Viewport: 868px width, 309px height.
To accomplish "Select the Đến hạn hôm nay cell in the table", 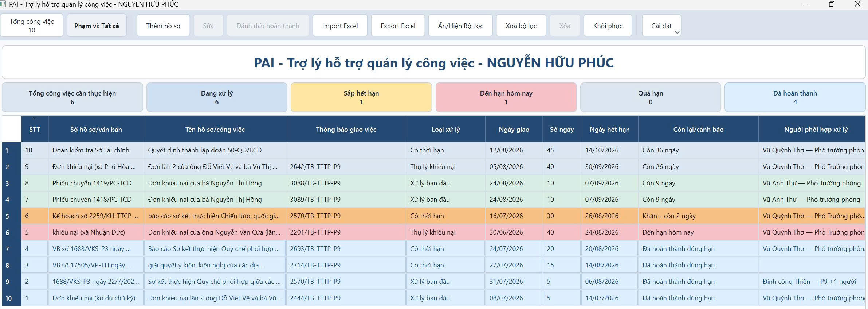I will tap(699, 232).
